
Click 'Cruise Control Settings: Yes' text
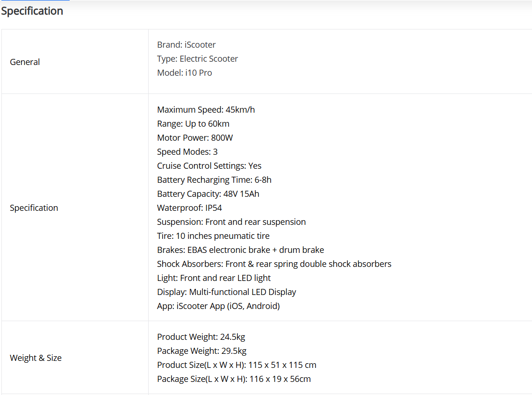coord(209,165)
